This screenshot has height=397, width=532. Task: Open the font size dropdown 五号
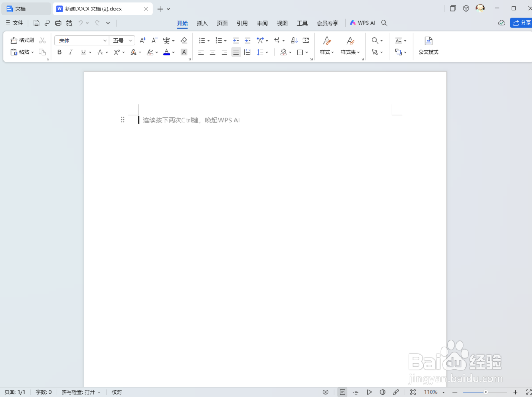point(131,40)
